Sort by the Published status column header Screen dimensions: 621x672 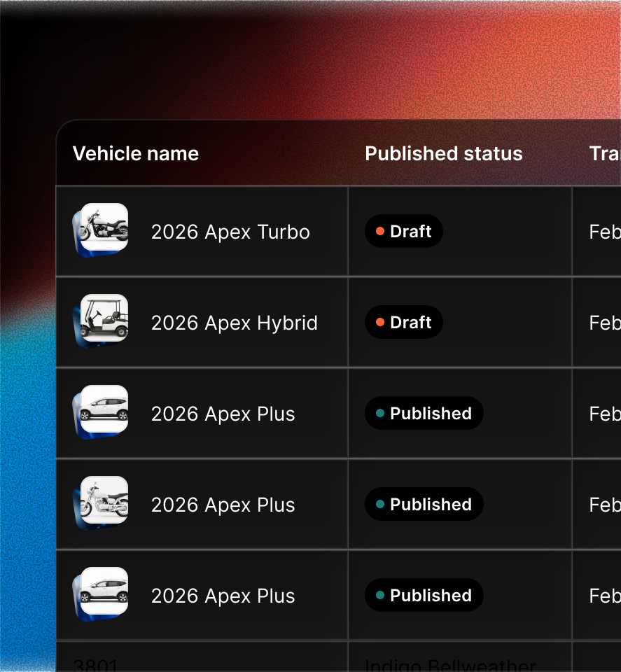(x=444, y=154)
